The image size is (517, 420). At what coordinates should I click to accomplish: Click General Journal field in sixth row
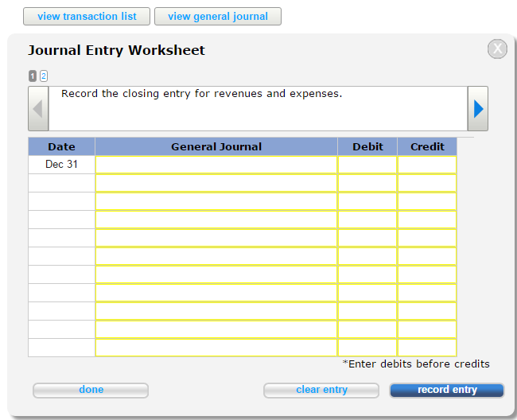point(216,256)
